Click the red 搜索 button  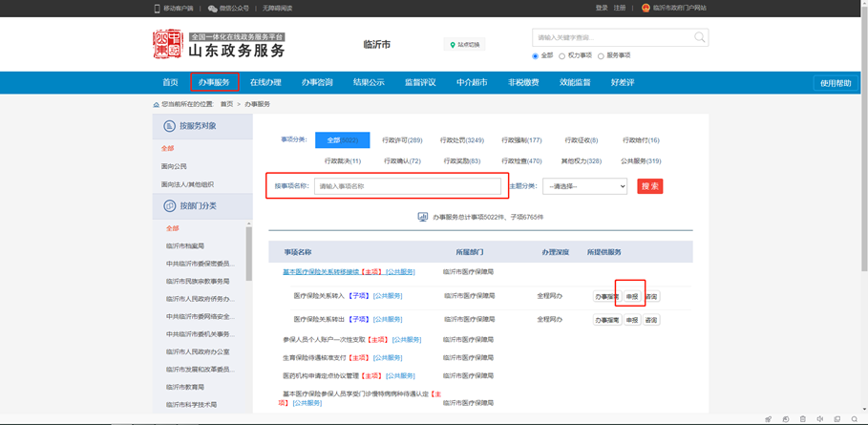[650, 186]
